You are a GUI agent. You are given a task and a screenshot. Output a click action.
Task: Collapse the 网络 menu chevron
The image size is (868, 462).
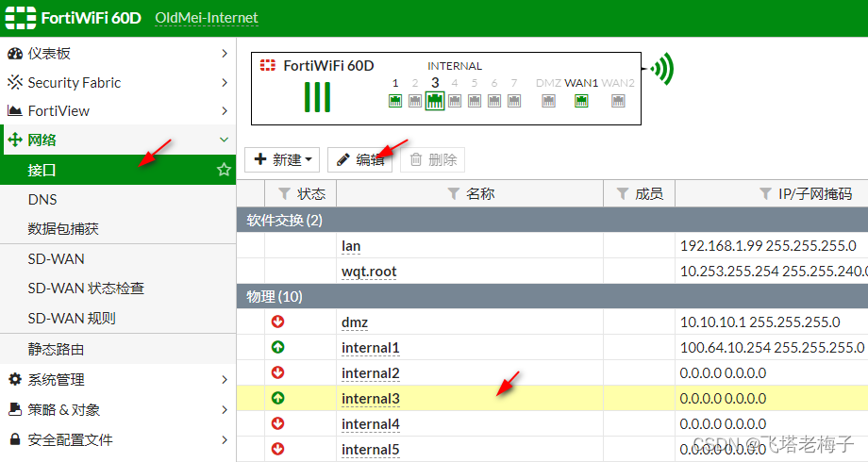[225, 140]
